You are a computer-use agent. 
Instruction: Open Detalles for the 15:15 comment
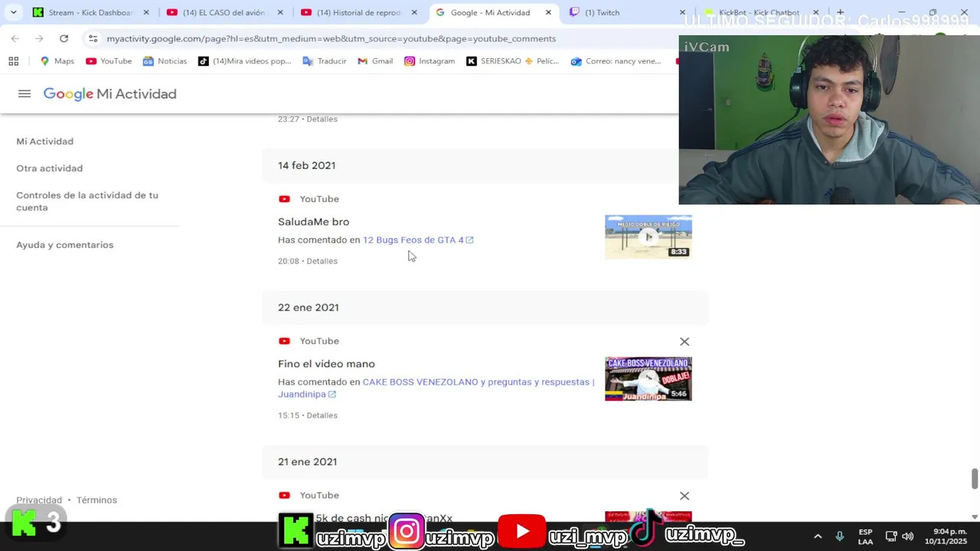322,415
